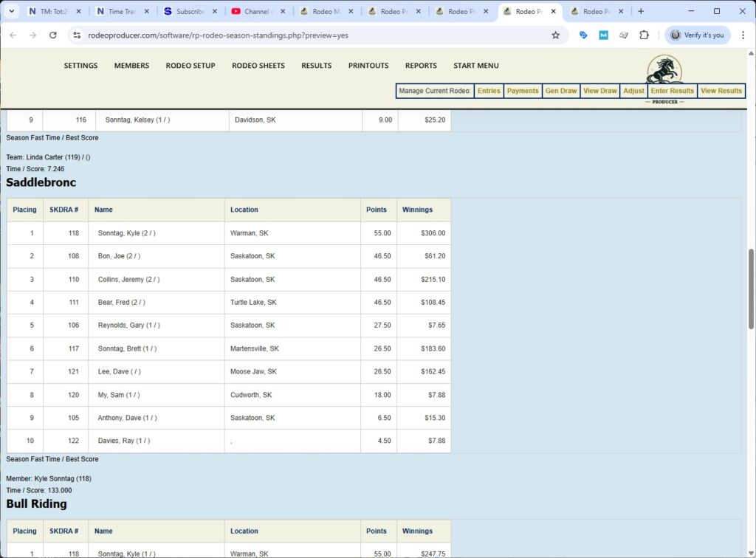This screenshot has height=558, width=756.
Task: Click the Gmail extension icon
Action: click(x=602, y=35)
